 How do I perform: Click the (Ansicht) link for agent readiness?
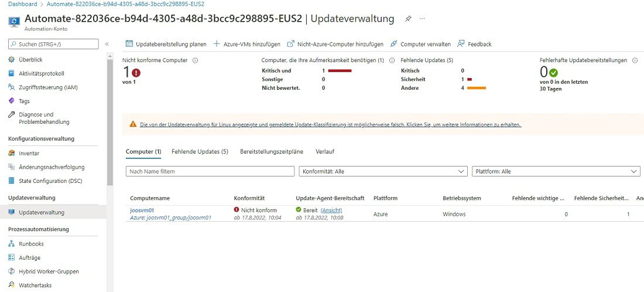point(331,210)
